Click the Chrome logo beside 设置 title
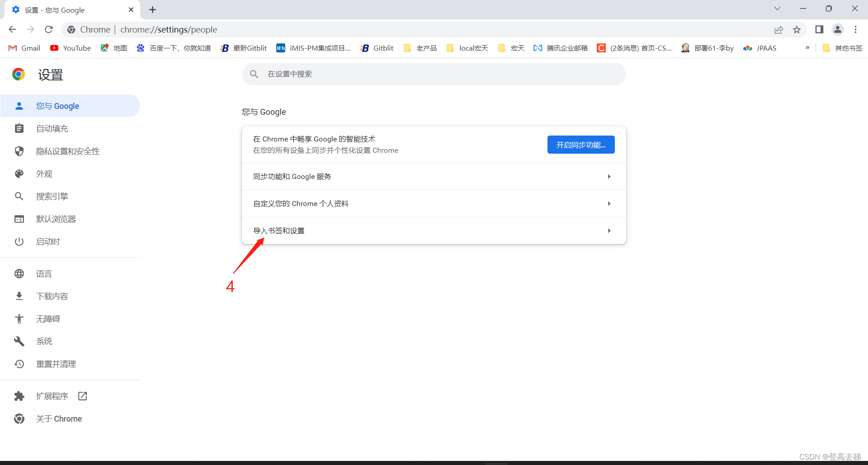Image resolution: width=868 pixels, height=465 pixels. (19, 74)
